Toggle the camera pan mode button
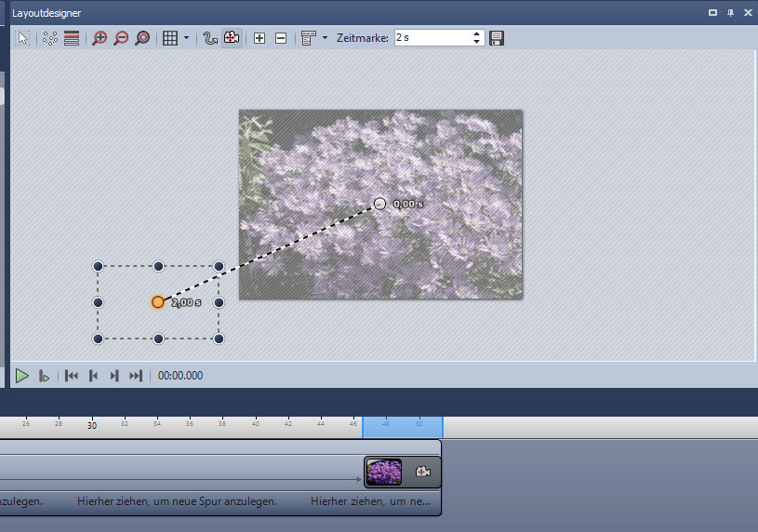The width and height of the screenshot is (758, 532). point(232,38)
